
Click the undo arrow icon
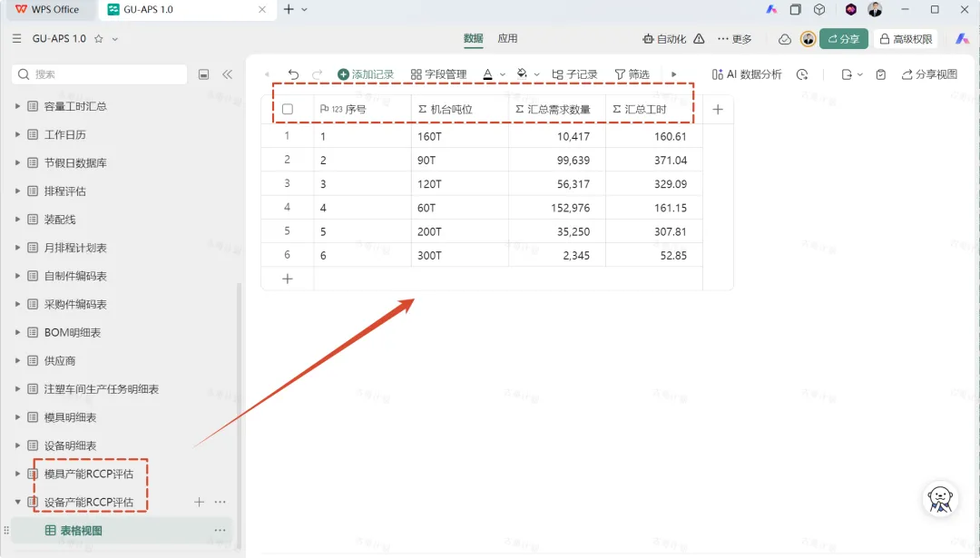pos(293,74)
